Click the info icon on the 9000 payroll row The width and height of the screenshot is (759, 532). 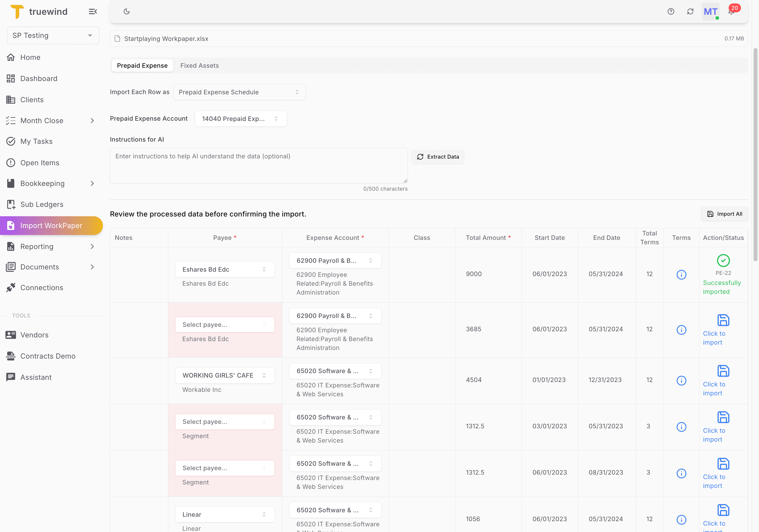coord(682,274)
